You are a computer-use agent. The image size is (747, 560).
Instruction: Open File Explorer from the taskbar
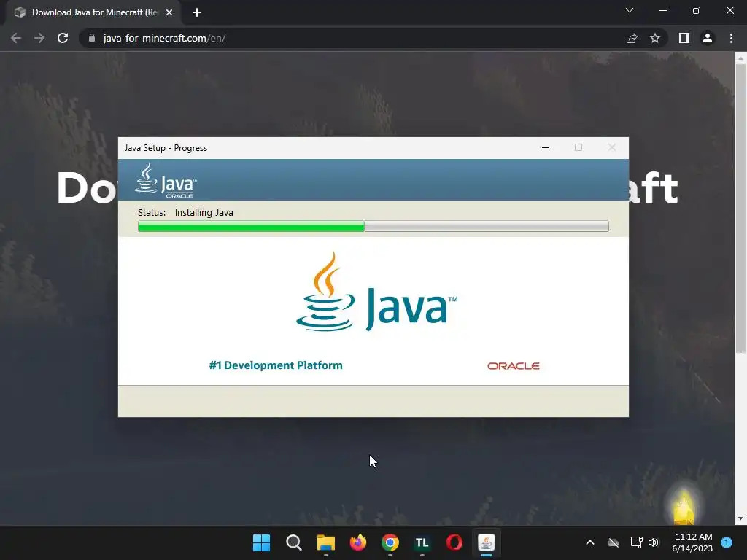click(x=326, y=542)
